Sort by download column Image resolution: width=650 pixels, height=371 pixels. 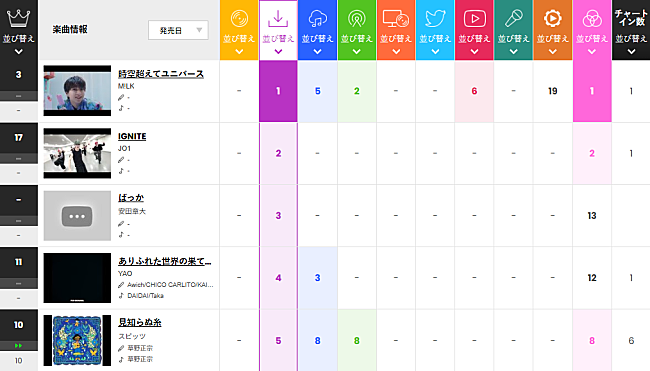(278, 44)
